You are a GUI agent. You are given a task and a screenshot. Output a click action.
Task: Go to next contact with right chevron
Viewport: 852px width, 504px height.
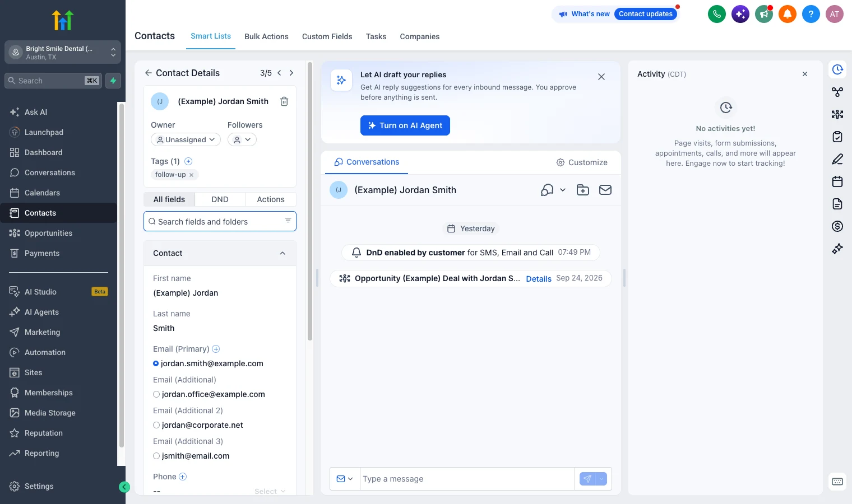291,73
